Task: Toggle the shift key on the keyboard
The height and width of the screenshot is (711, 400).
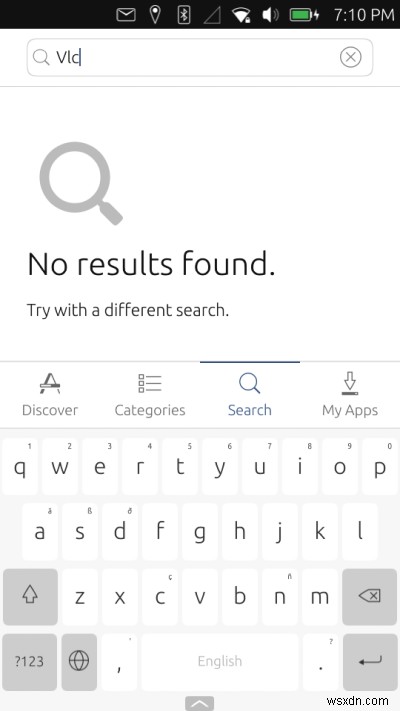Action: tap(30, 597)
